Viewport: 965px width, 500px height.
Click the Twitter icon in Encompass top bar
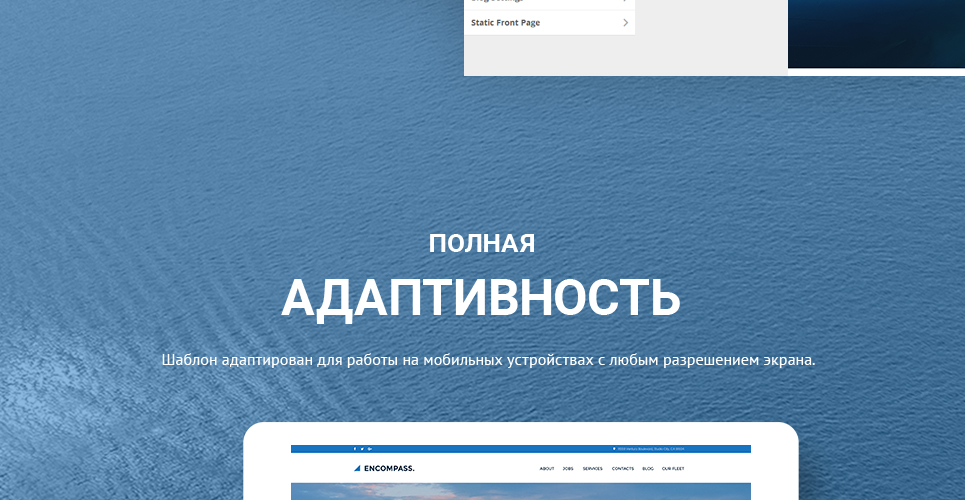click(362, 449)
